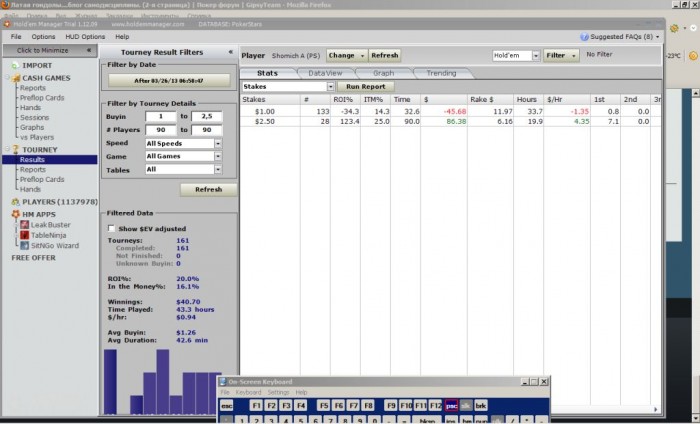The image size is (700, 424).
Task: Select Sessions under CASH GAMES
Action: pos(34,117)
